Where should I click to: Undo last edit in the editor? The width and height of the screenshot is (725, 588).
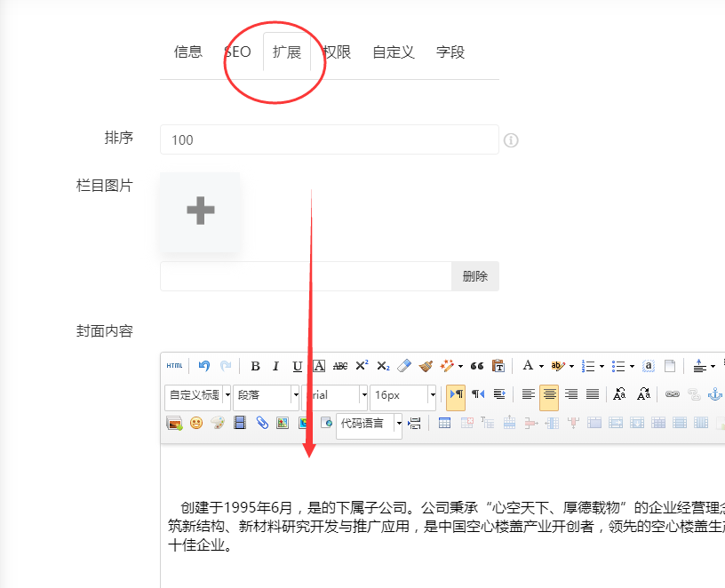point(204,365)
